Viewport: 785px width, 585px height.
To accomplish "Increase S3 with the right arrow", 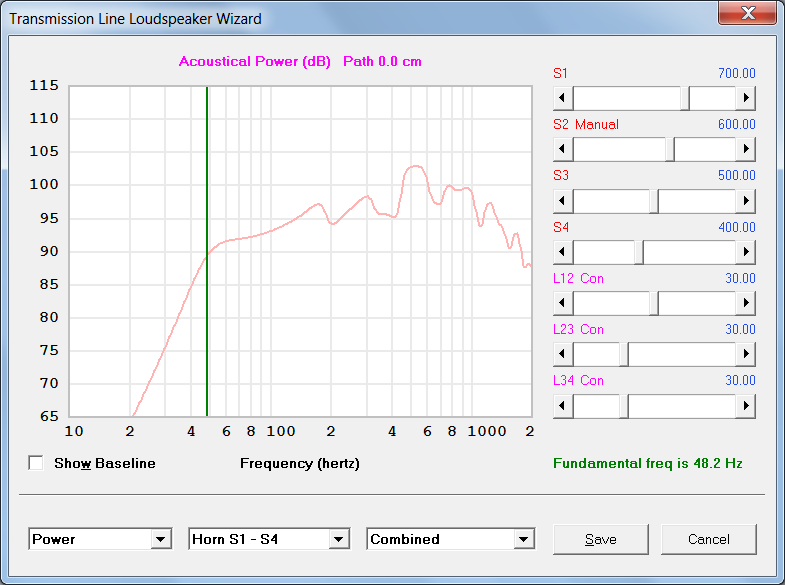I will [745, 201].
